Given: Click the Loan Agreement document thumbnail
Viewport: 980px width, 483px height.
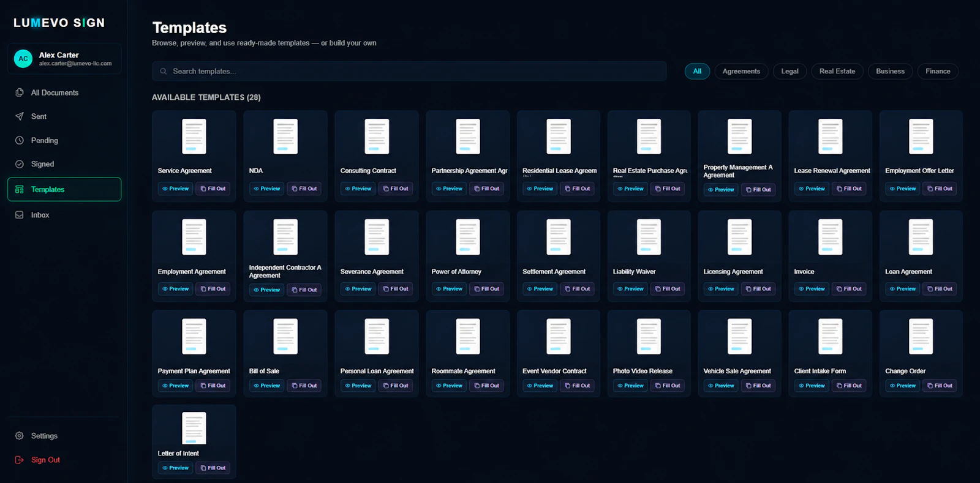Looking at the screenshot, I should 921,237.
